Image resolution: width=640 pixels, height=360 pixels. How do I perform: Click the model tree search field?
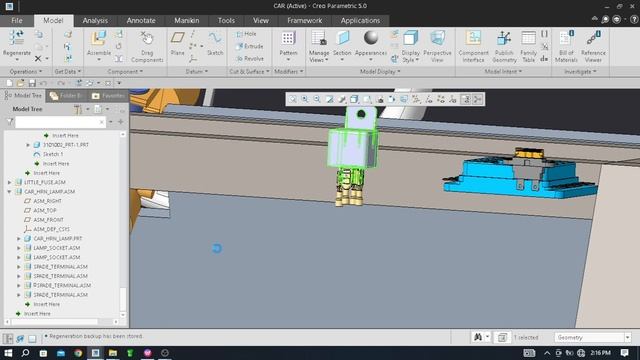(x=60, y=122)
